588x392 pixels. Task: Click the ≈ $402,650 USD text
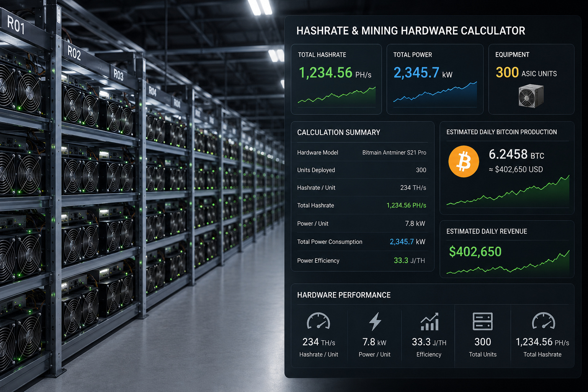(516, 170)
